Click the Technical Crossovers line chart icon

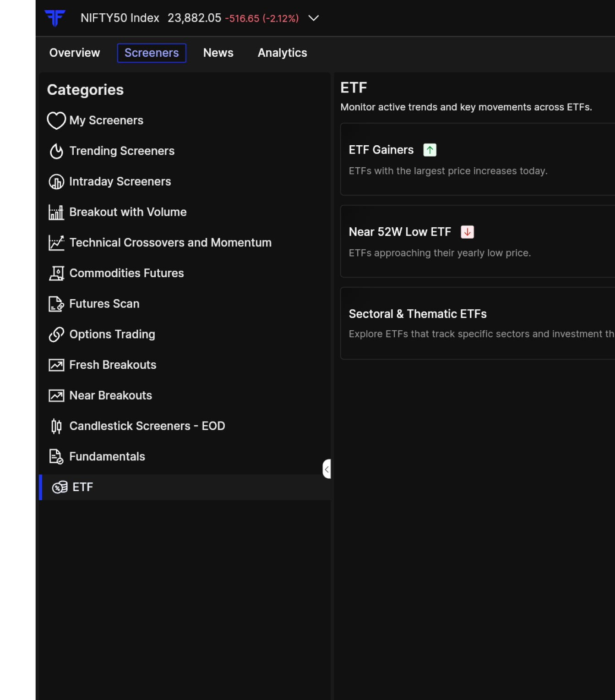pos(56,243)
